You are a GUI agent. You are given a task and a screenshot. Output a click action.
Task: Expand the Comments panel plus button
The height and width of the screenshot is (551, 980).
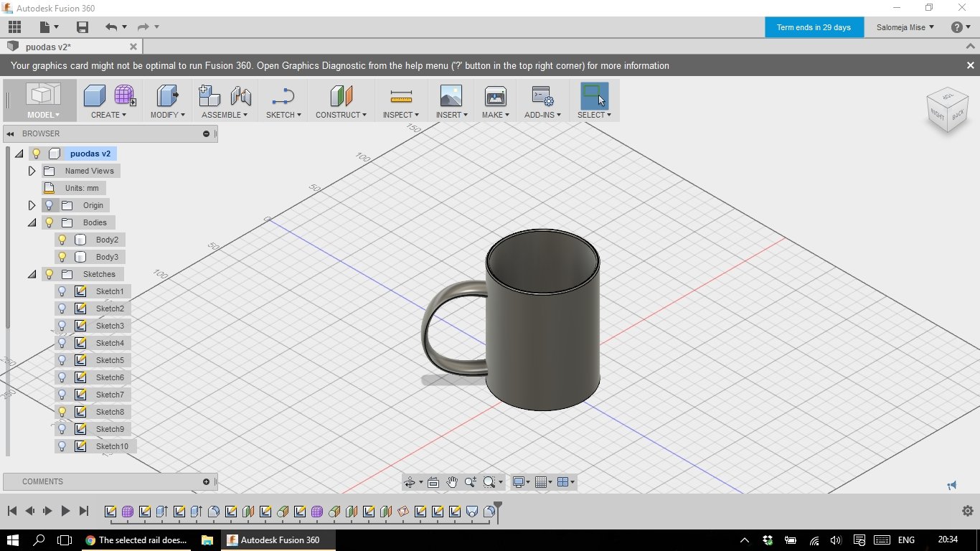(206, 481)
